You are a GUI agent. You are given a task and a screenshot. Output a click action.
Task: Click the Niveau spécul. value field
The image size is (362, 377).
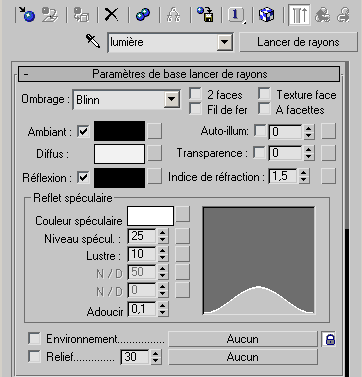click(142, 236)
